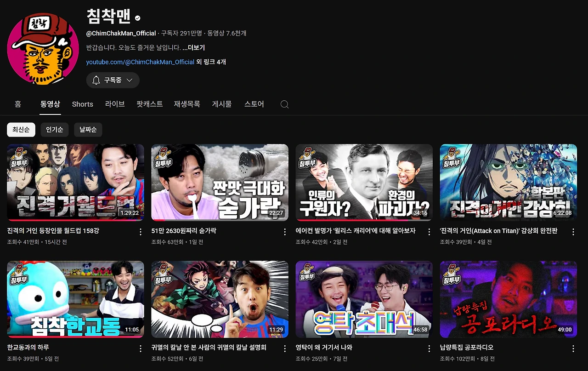Viewport: 588px width, 371px height.
Task: Open video title 한교동과의 하루
Action: pyautogui.click(x=28, y=347)
